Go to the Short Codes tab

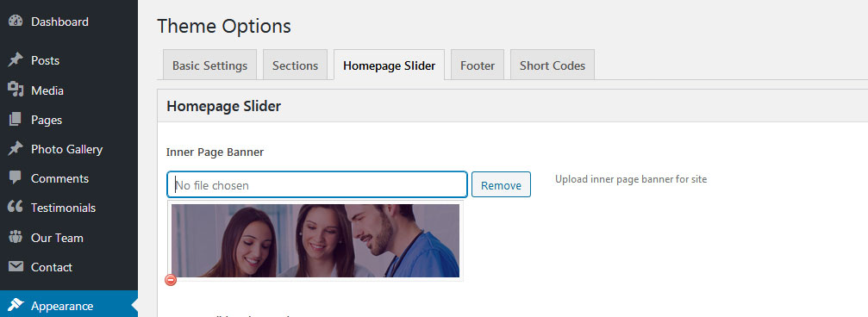(x=552, y=65)
